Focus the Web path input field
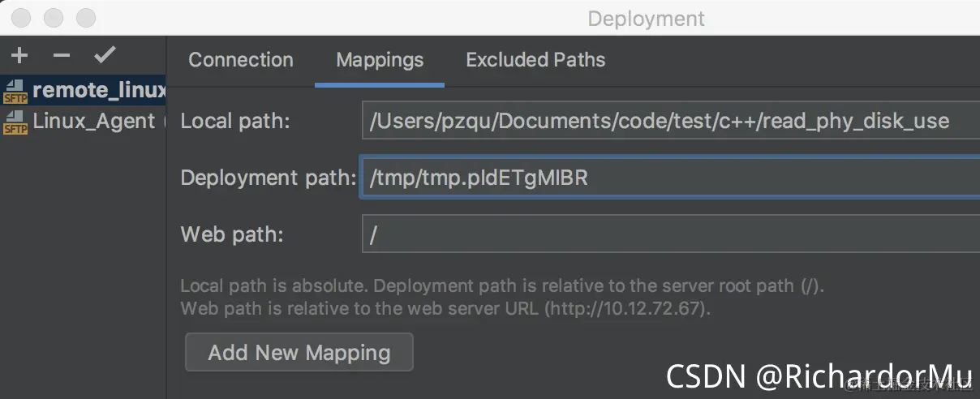Image resolution: width=980 pixels, height=399 pixels. 671,234
